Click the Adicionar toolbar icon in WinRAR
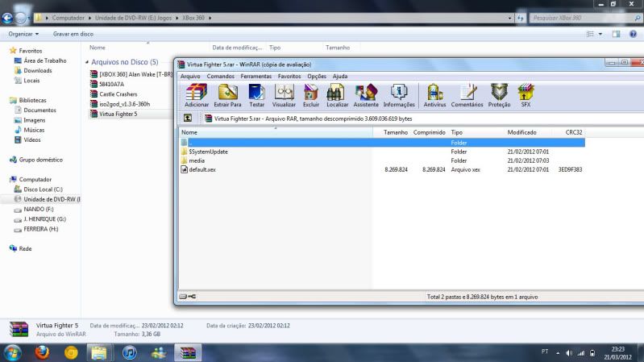Screen dimensions: 644x362 pyautogui.click(x=197, y=95)
